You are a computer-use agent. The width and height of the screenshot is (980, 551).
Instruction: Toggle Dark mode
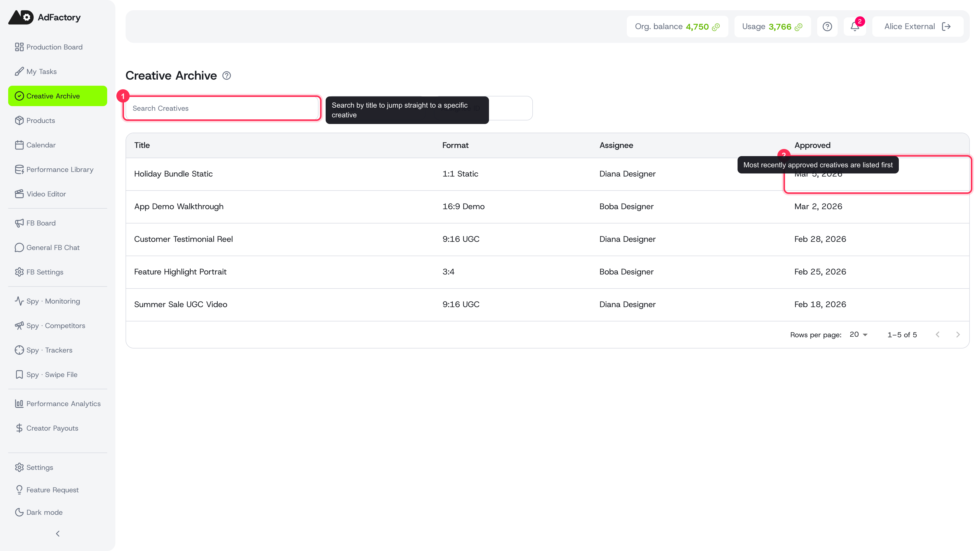pyautogui.click(x=57, y=512)
